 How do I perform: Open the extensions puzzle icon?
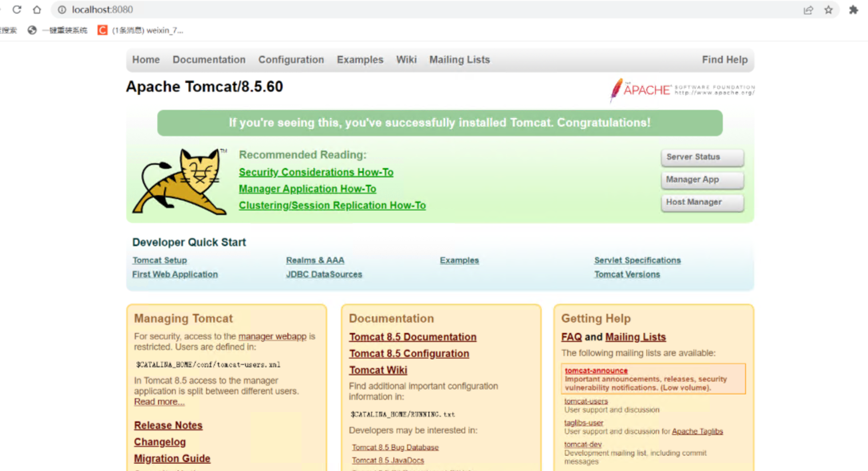click(853, 10)
